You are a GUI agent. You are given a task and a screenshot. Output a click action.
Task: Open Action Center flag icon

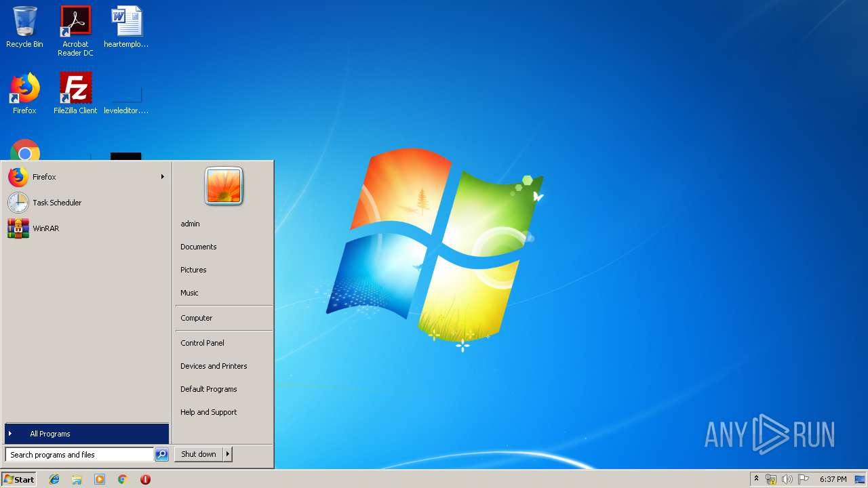(x=803, y=479)
